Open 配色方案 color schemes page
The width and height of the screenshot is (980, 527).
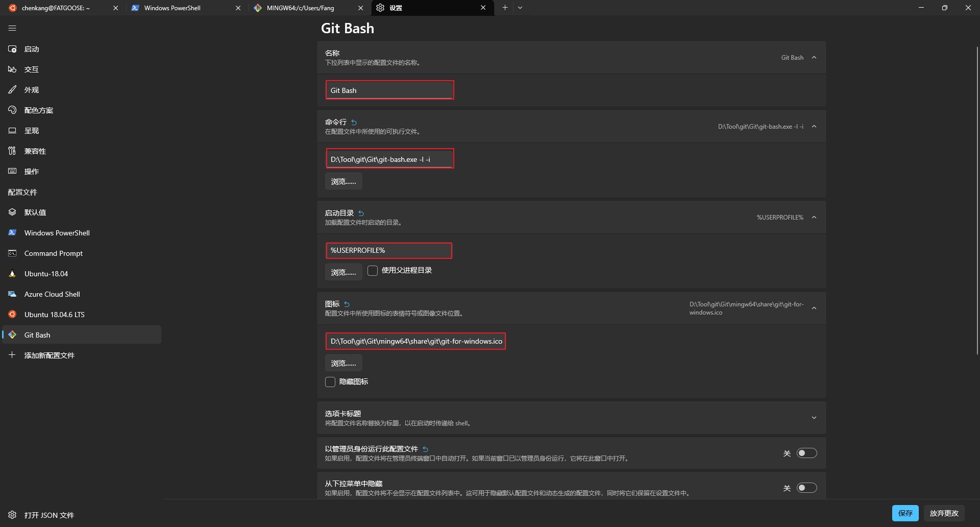[x=82, y=110]
